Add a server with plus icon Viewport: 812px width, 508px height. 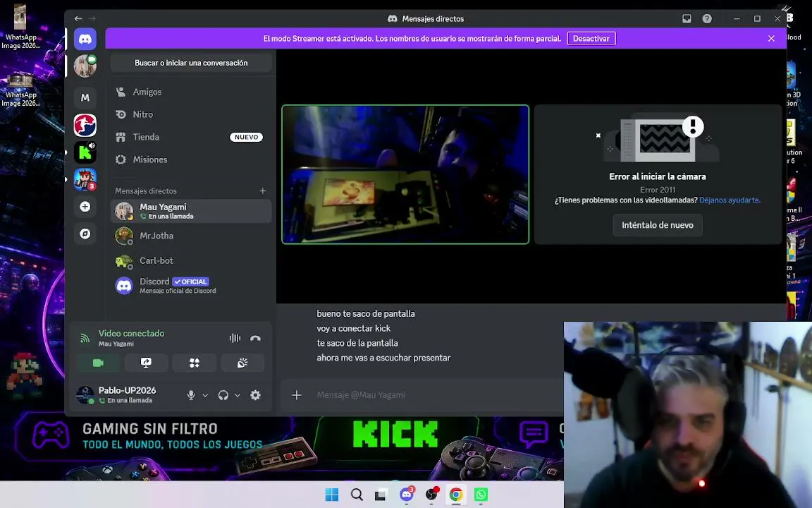click(85, 207)
